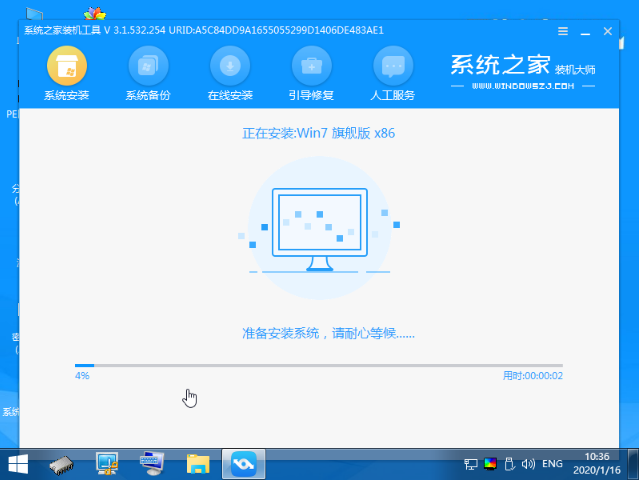Open the computer keyboard app in taskbar
Viewport: 639px width, 480px height.
(152, 464)
